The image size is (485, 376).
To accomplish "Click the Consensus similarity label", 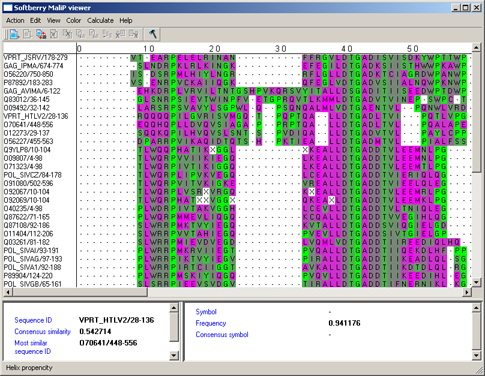I will [43, 332].
